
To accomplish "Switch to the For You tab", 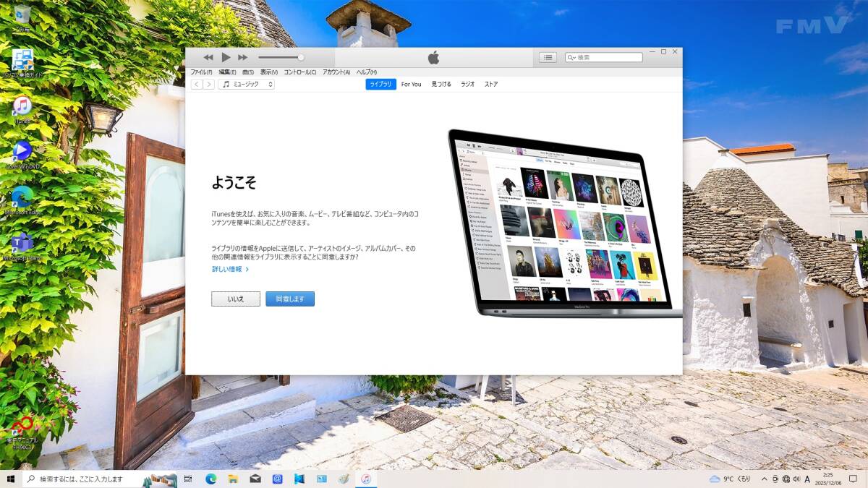I will [411, 85].
